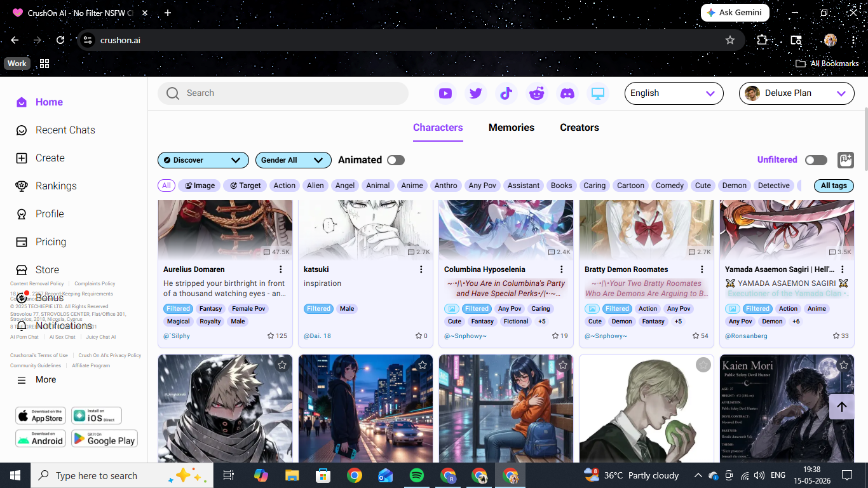Viewport: 868px width, 488px height.
Task: Open Create in sidebar
Action: coord(40,158)
